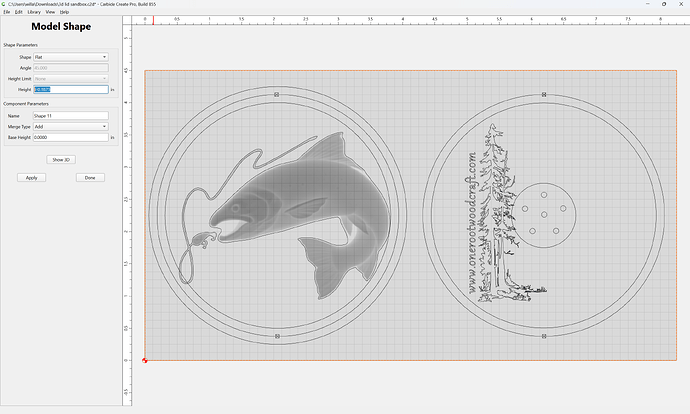Image resolution: width=690 pixels, height=414 pixels.
Task: Open the Height Limit dropdown
Action: tap(71, 79)
